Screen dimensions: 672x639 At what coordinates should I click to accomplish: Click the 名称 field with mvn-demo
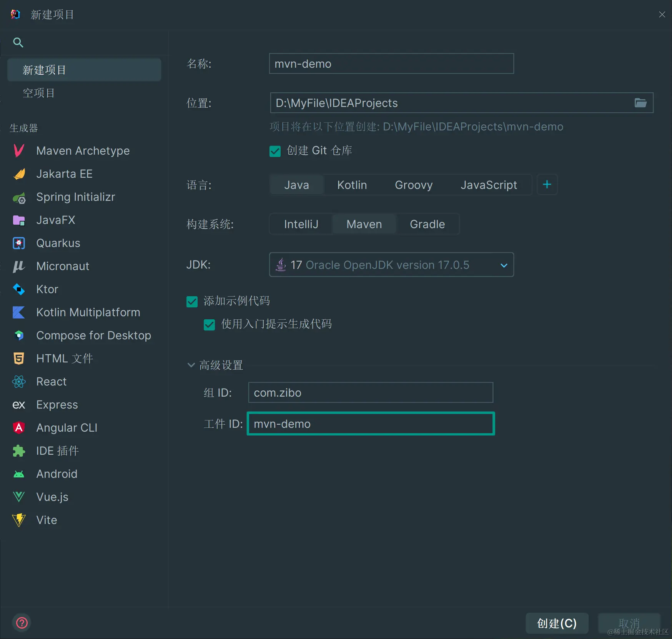391,63
